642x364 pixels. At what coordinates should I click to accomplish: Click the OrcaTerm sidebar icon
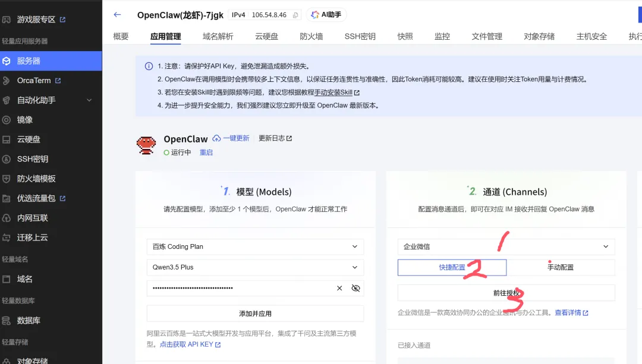pos(6,81)
